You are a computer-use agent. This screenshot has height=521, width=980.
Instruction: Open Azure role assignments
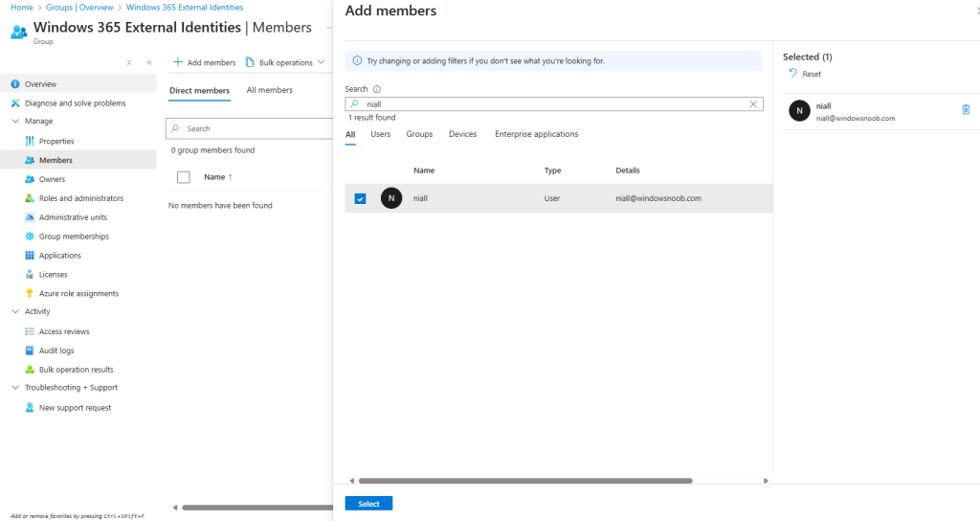[78, 293]
